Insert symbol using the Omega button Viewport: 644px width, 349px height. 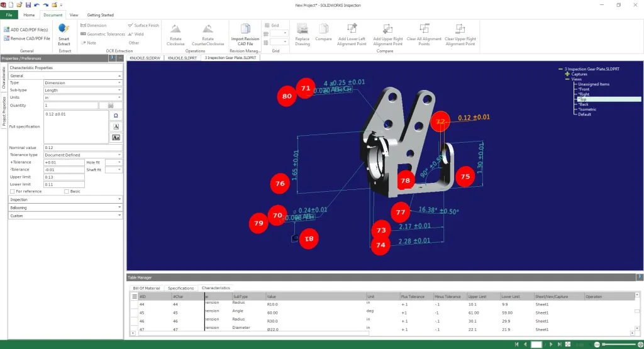[x=115, y=116]
